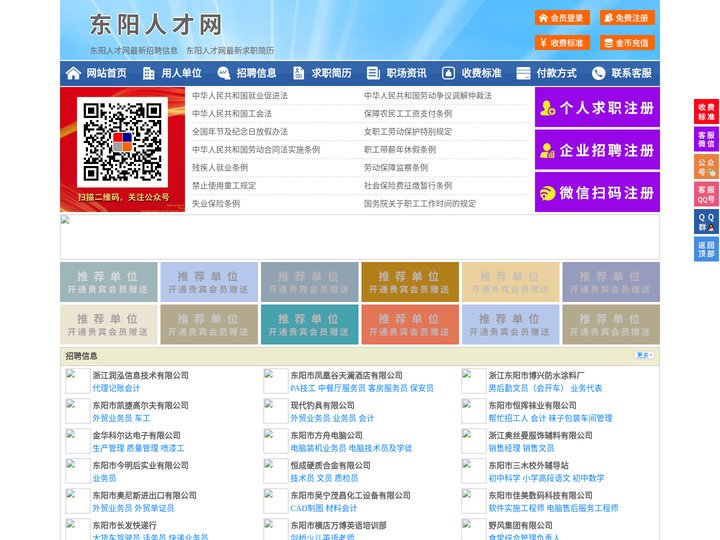
Task: Open 禁止使用童工规定 link
Action: (224, 186)
